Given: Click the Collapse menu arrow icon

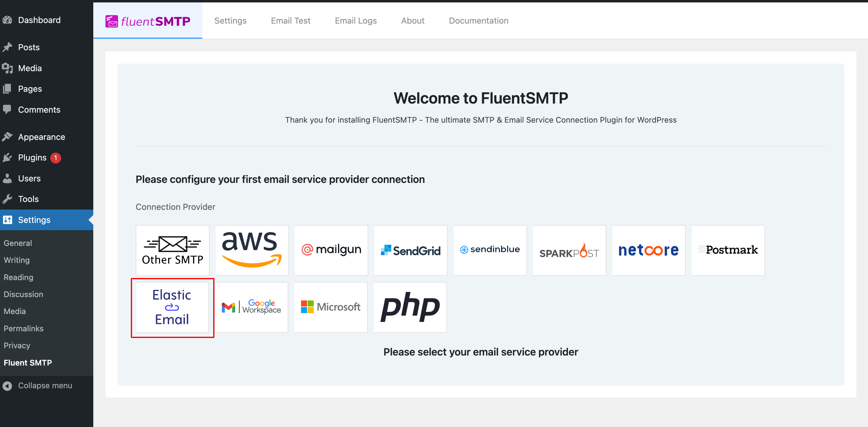Looking at the screenshot, I should (x=7, y=386).
